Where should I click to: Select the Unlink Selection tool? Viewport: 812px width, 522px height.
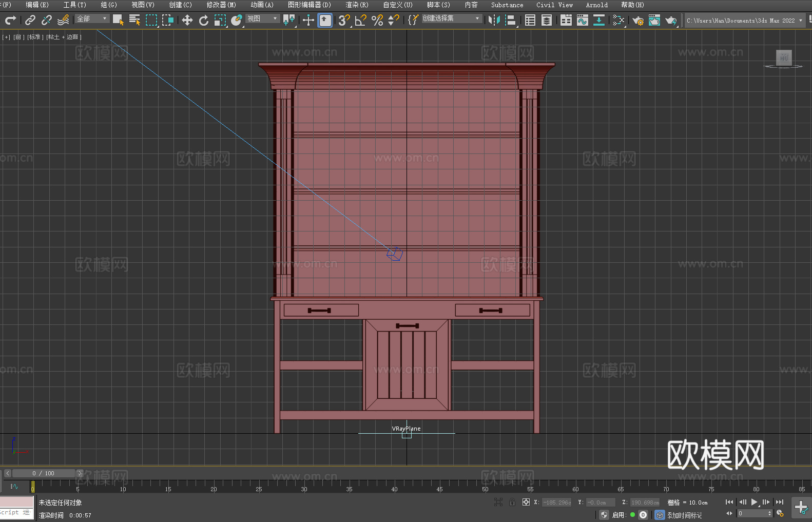[47, 20]
